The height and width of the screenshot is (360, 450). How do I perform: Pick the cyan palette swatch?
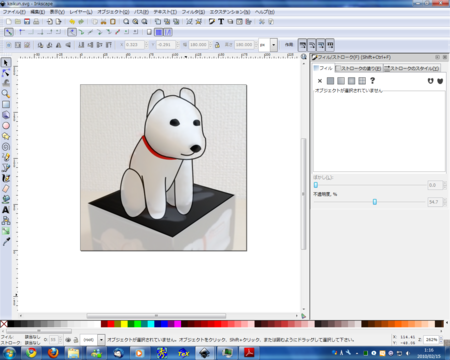151,324
